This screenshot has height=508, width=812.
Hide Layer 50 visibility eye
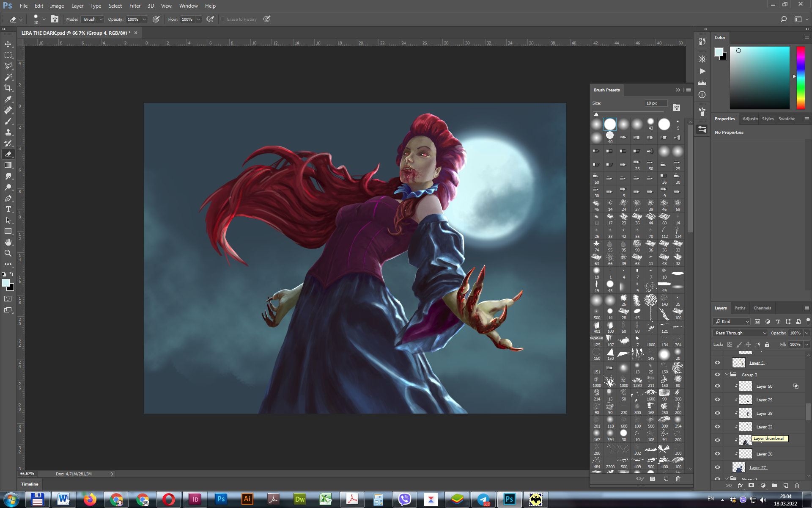pyautogui.click(x=717, y=386)
